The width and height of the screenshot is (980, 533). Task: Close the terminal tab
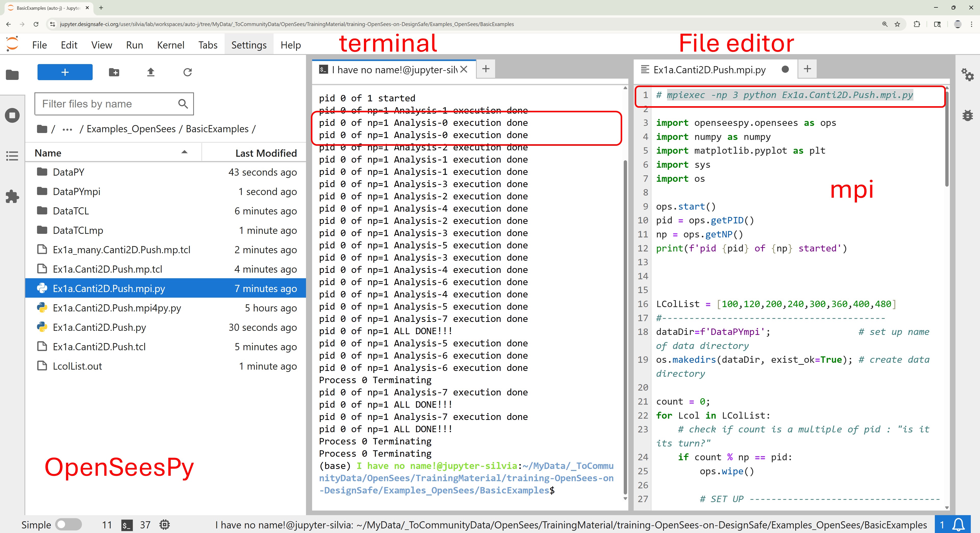pos(464,69)
